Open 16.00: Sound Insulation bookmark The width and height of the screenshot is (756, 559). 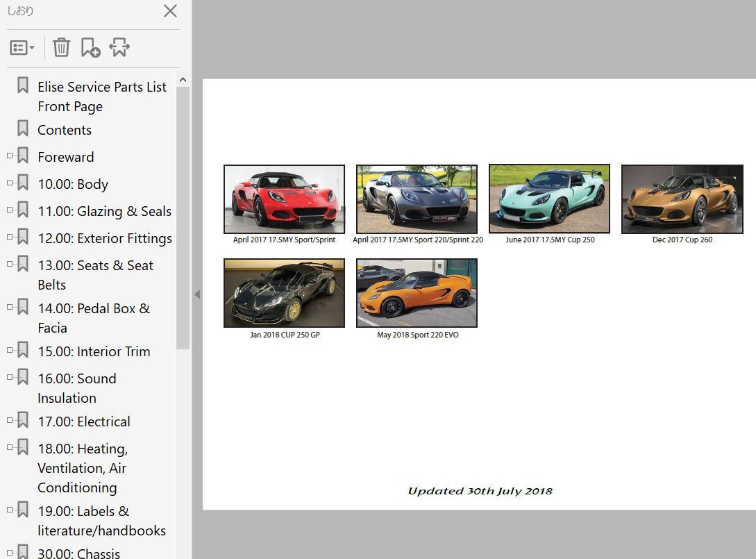(x=77, y=387)
